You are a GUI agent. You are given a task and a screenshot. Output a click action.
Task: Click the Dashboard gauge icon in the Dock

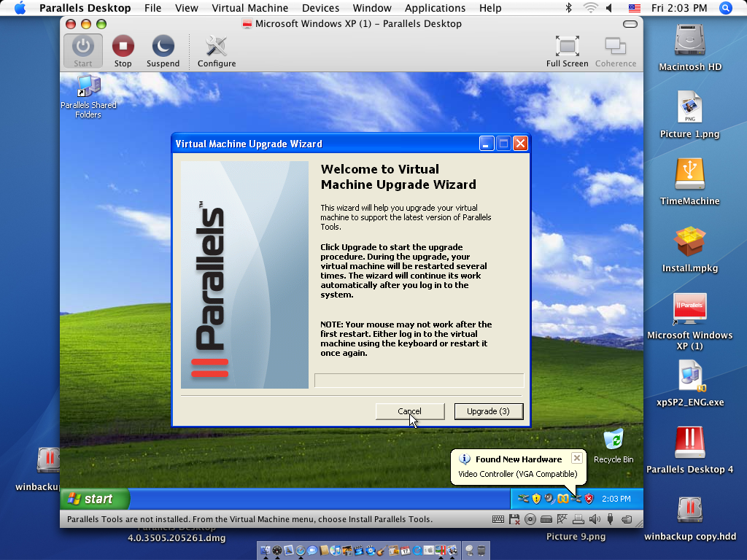[x=276, y=551]
